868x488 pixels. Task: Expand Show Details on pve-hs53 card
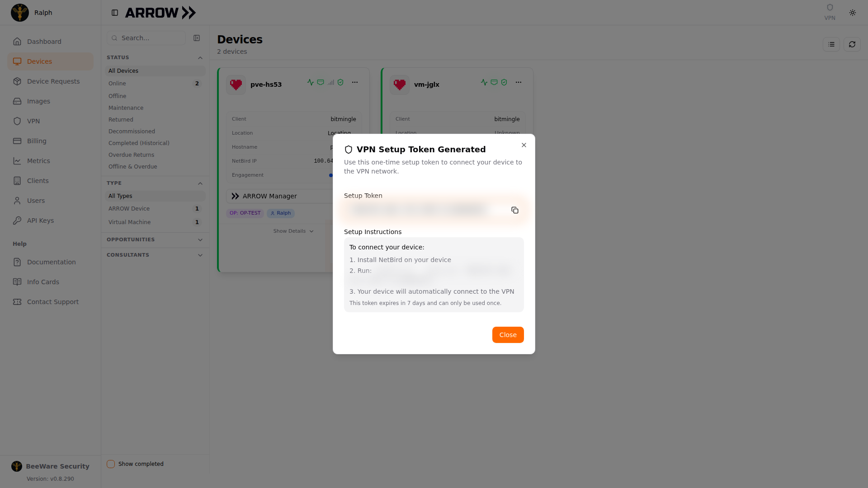tap(293, 231)
